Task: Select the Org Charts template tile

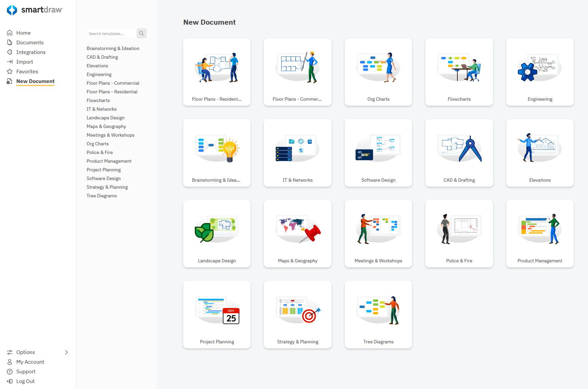Action: pyautogui.click(x=378, y=72)
